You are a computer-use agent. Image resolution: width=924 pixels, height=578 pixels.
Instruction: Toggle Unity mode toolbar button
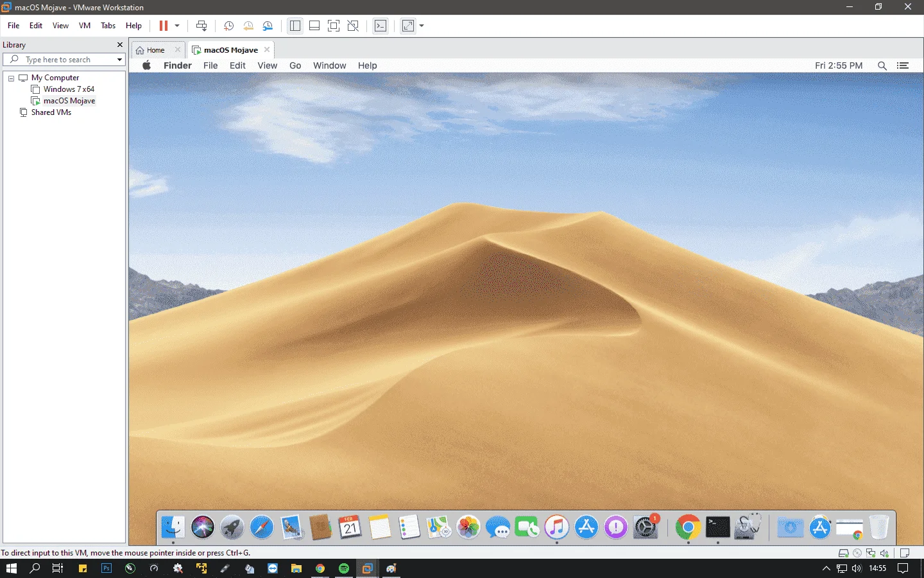point(353,26)
